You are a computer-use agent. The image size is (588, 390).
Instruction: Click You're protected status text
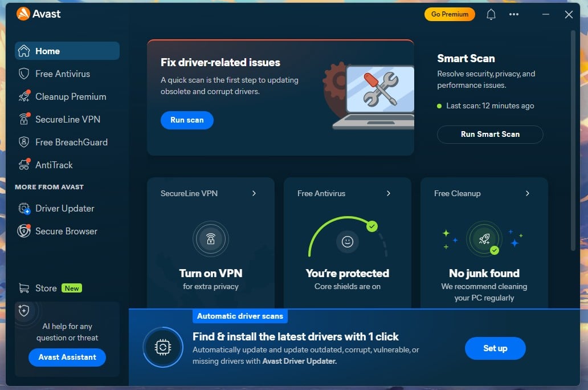(x=348, y=273)
